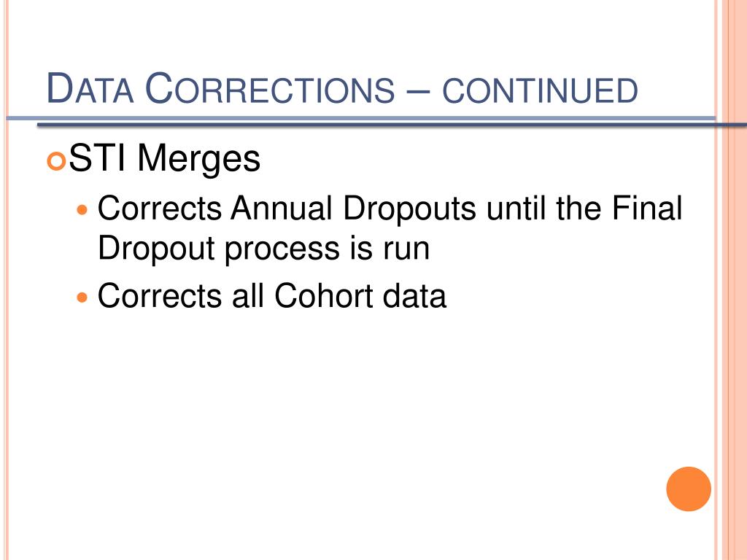The width and height of the screenshot is (747, 560).
Task: Click the dark blue divider line under the title
Action: [392, 125]
